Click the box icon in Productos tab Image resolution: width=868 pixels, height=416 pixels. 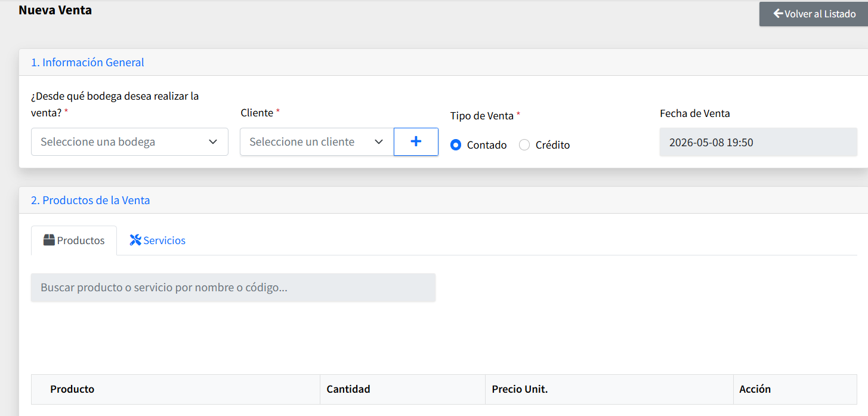pyautogui.click(x=49, y=240)
